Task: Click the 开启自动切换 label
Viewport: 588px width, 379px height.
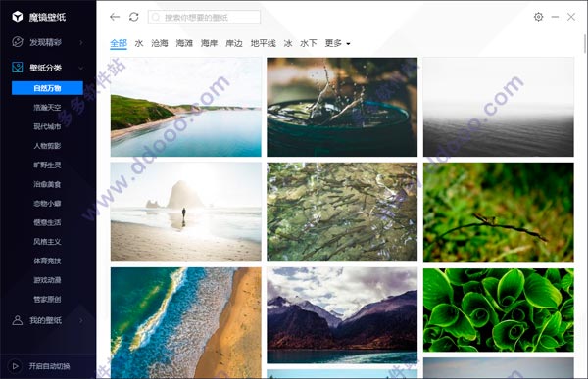Action: pos(50,366)
